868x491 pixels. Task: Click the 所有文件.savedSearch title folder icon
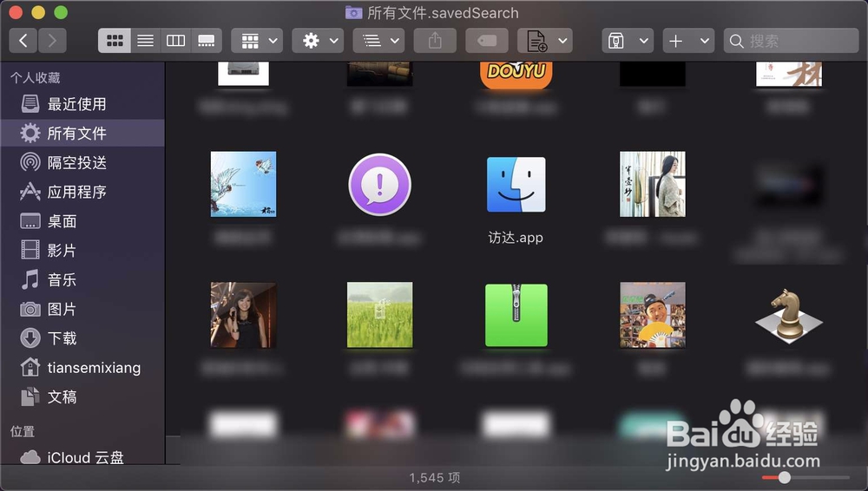(x=354, y=12)
